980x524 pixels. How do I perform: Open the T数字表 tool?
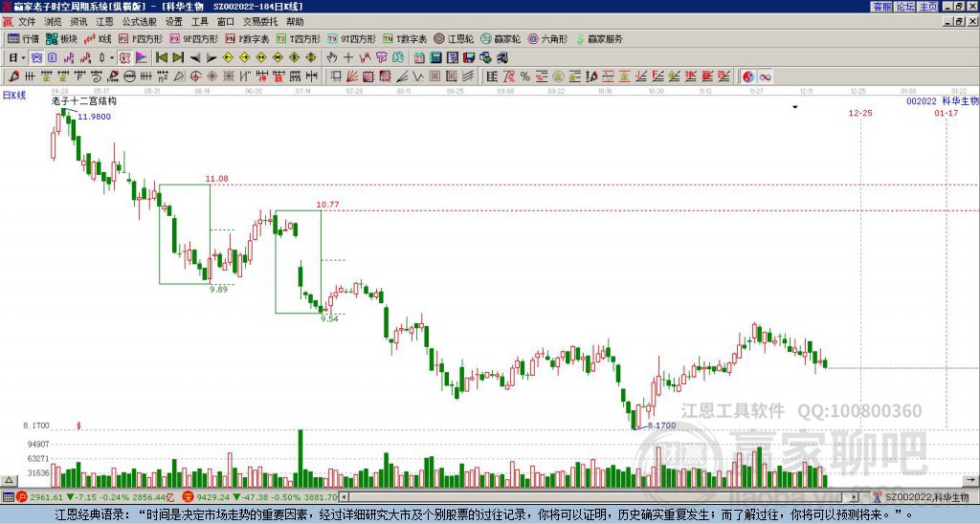tap(405, 38)
